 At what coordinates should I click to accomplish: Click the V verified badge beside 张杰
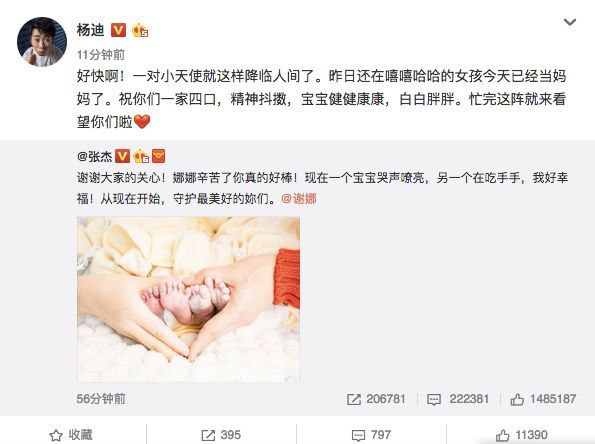pos(122,156)
